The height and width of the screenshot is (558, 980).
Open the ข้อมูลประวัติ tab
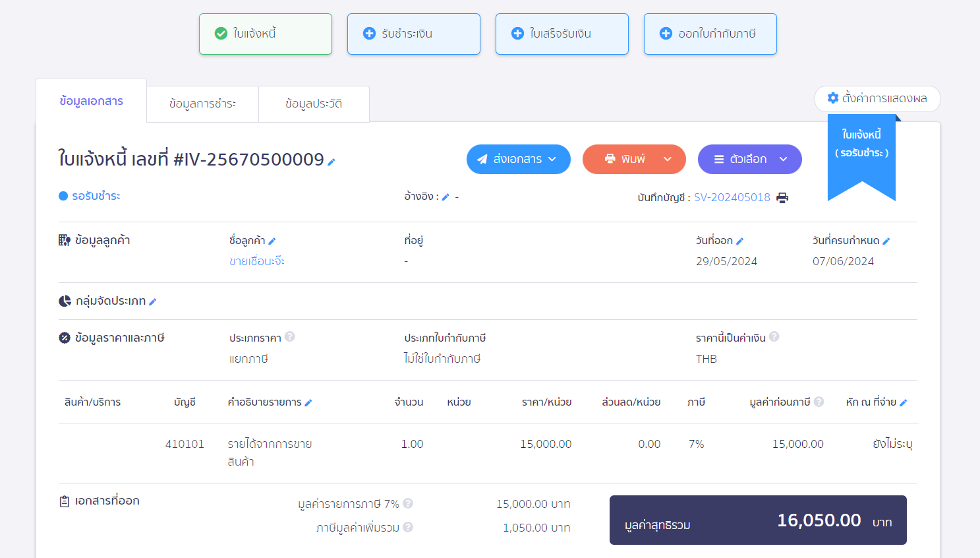tap(314, 104)
